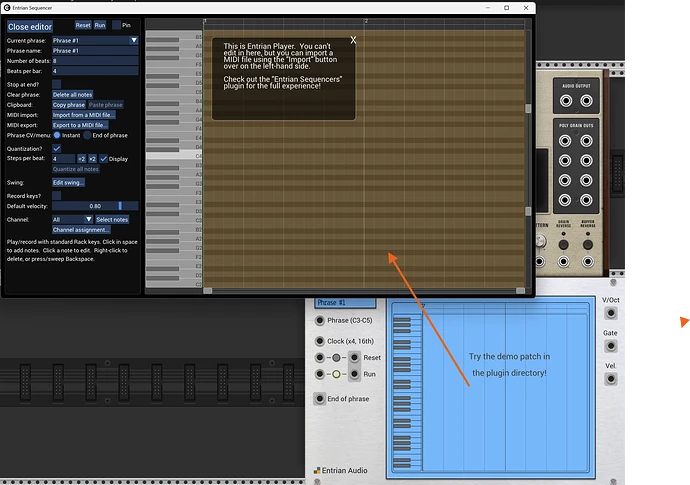
Task: Click the Reset button in the editor
Action: tap(83, 25)
